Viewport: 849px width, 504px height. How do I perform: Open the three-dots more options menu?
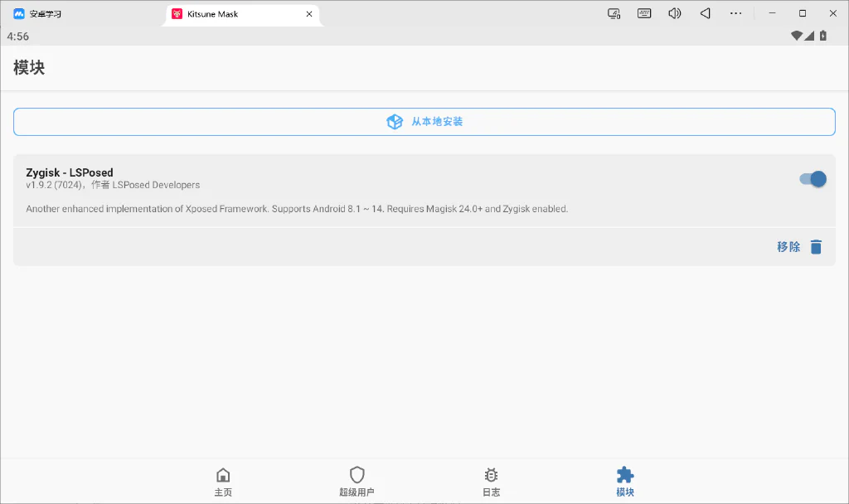tap(735, 13)
